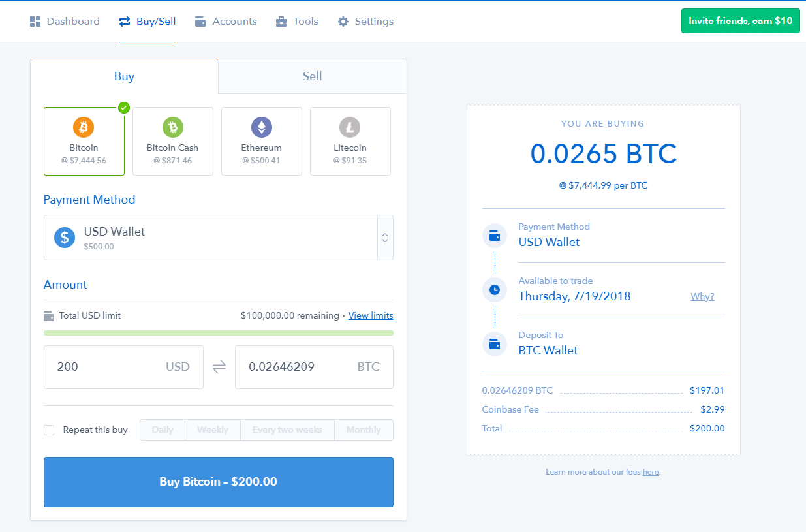Click Invite friends, earn $10 button
The width and height of the screenshot is (806, 532).
740,21
